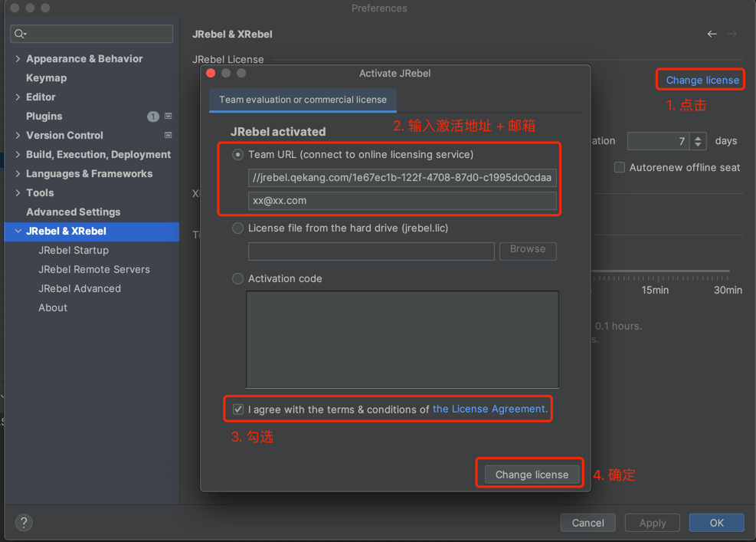Open the License Agreement link
This screenshot has width=756, height=542.
(490, 409)
